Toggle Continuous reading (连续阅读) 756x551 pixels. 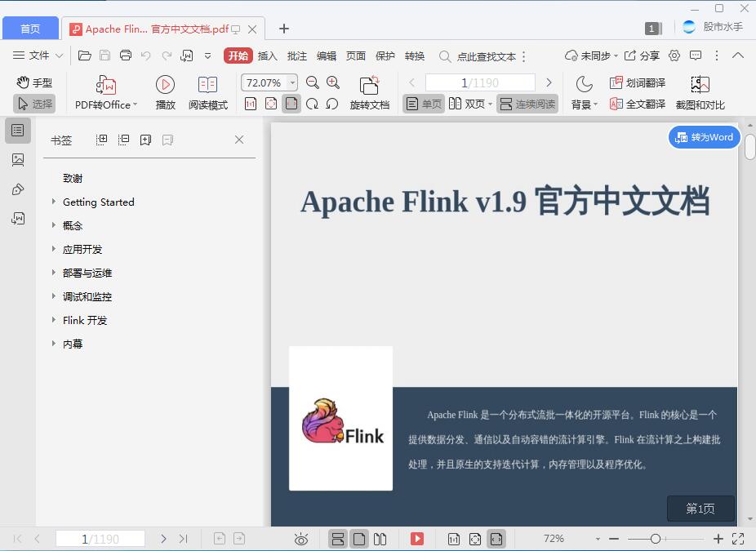pyautogui.click(x=527, y=104)
